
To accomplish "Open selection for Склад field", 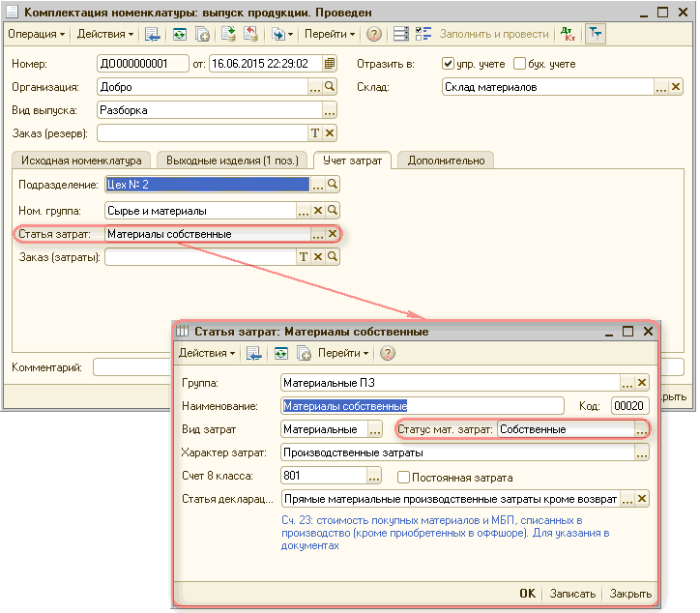I will 661,87.
